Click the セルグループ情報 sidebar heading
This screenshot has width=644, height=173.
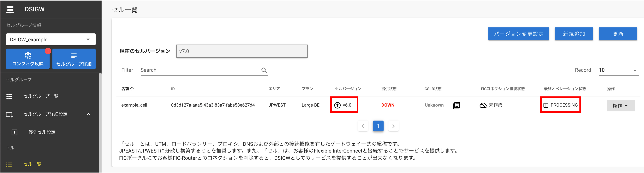point(24,25)
